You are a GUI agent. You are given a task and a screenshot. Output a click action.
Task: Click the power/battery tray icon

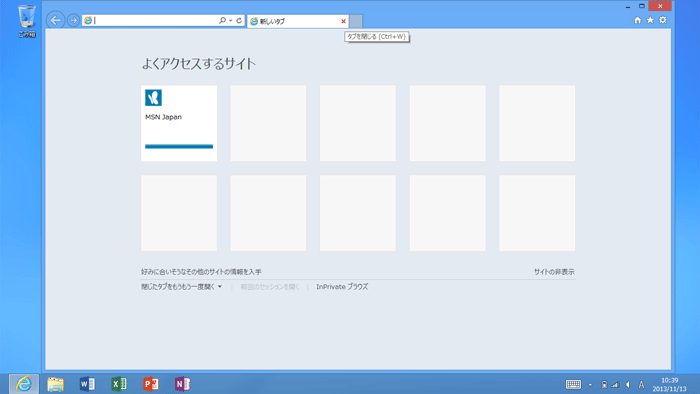(604, 384)
